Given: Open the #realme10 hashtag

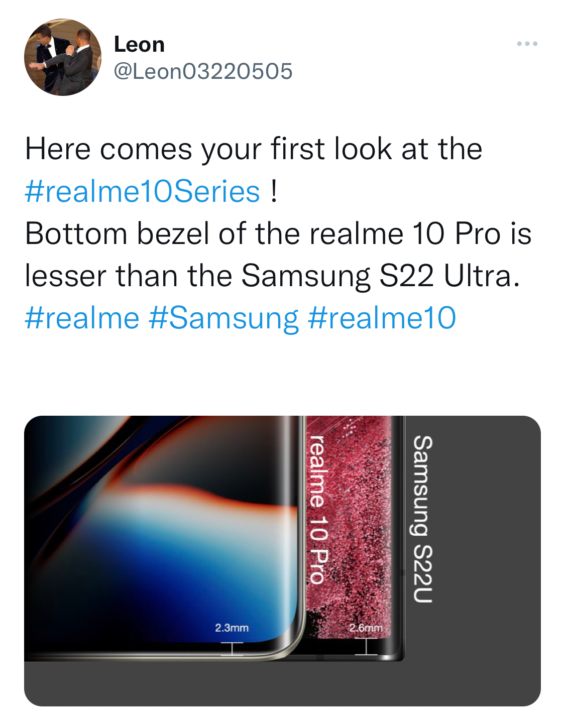Looking at the screenshot, I should pyautogui.click(x=382, y=318).
